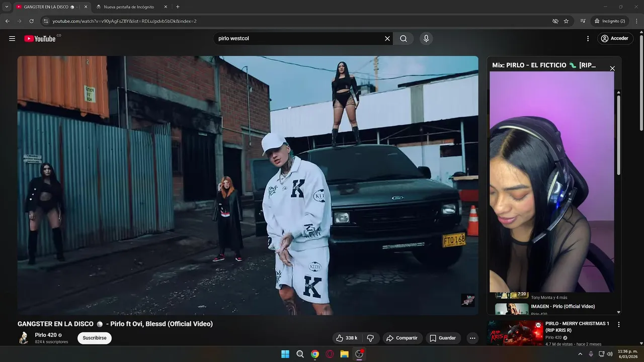This screenshot has width=644, height=362.
Task: Dislike the video with thumbs down icon
Action: tap(370, 338)
